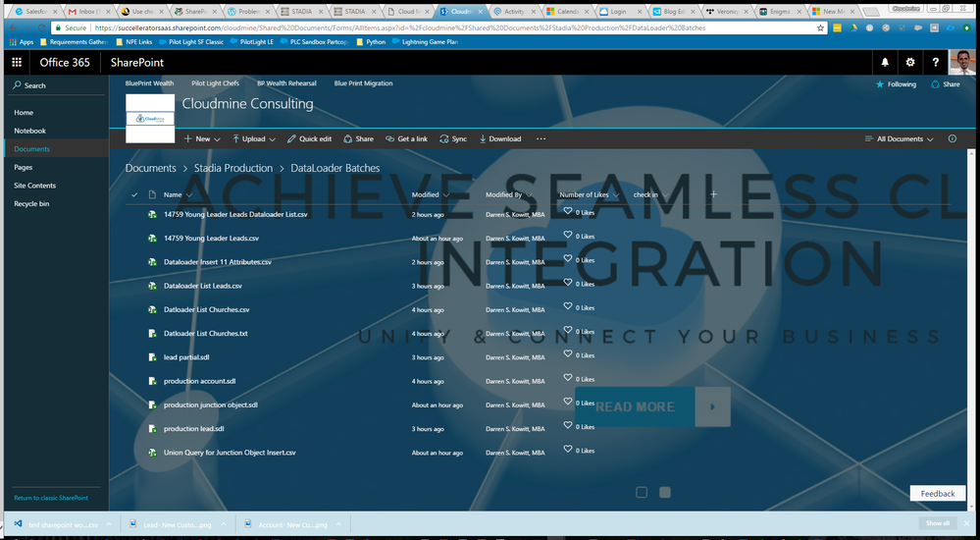Click Download in the command bar

point(500,138)
